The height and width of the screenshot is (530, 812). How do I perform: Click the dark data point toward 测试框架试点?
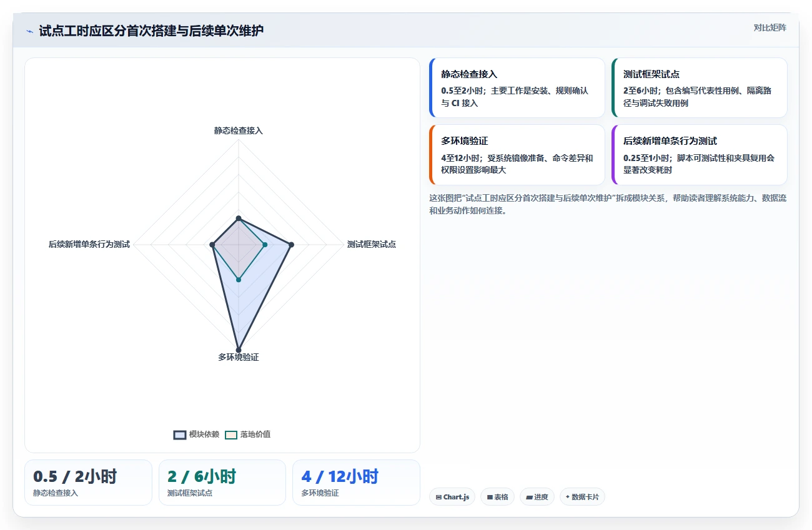291,245
